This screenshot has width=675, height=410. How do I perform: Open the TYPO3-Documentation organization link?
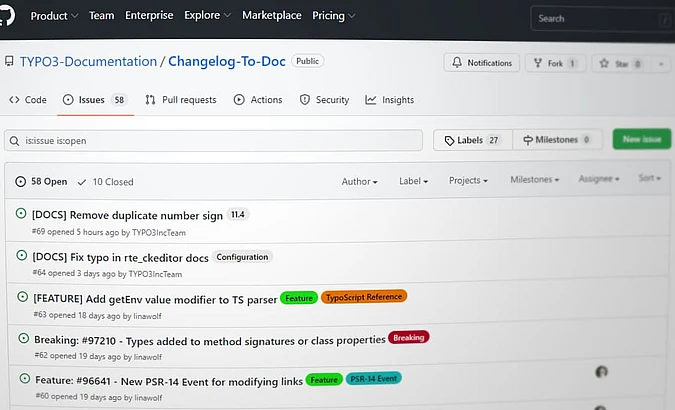(88, 62)
